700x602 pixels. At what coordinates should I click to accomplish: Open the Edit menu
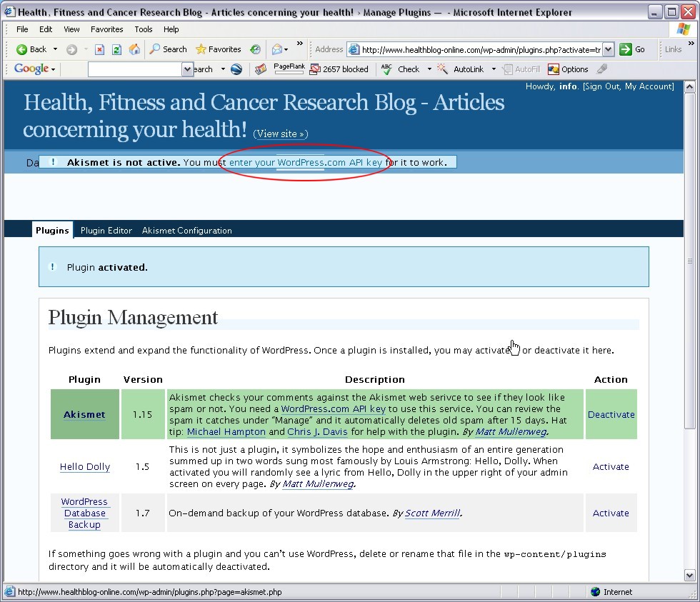(x=46, y=29)
